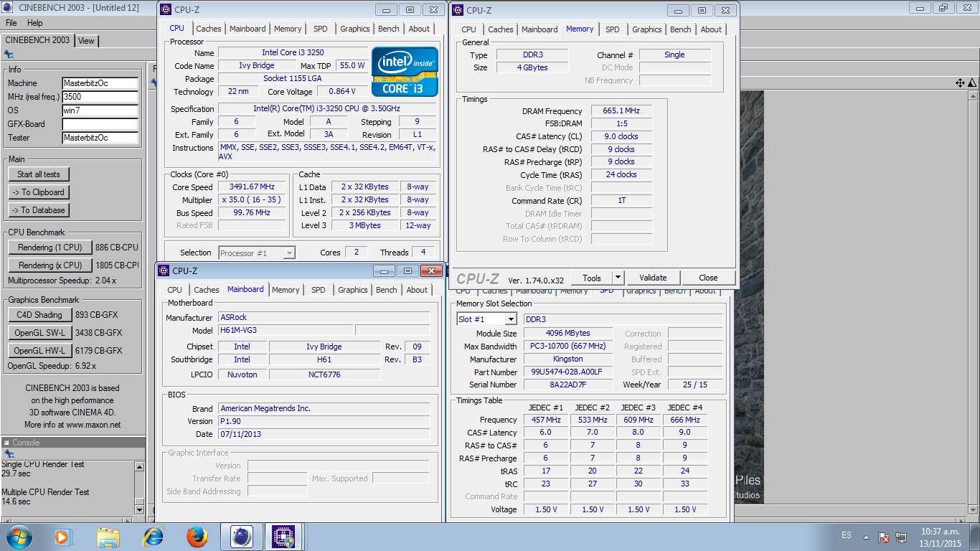Open CPU tab in CPU-Z Motherboard window
980x551 pixels.
tap(174, 290)
